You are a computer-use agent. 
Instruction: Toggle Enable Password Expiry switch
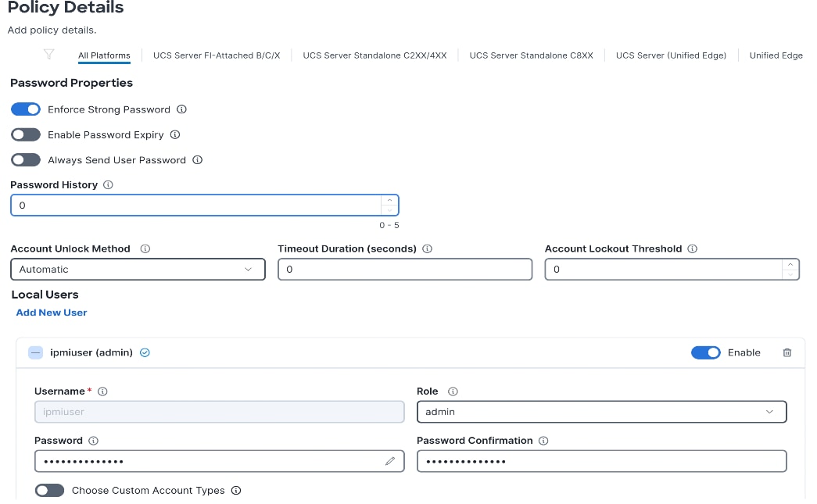(26, 135)
